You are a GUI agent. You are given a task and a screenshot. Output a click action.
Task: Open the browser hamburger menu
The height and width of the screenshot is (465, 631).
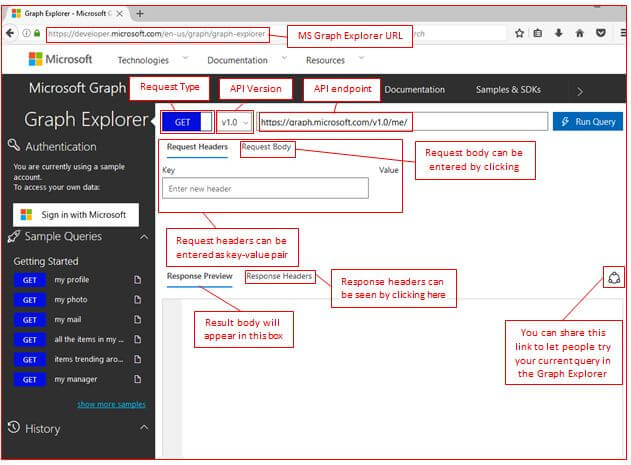623,33
